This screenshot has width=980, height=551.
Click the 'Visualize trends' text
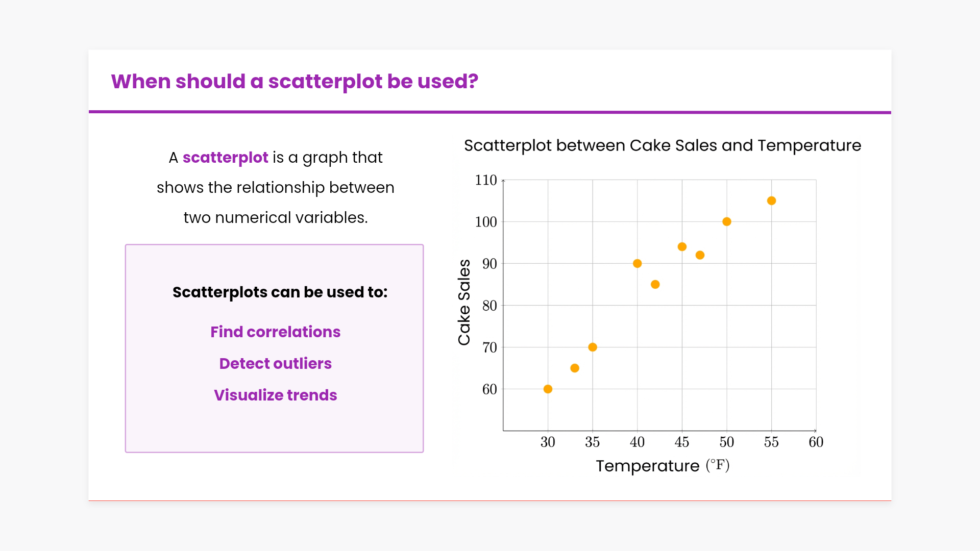(x=275, y=395)
